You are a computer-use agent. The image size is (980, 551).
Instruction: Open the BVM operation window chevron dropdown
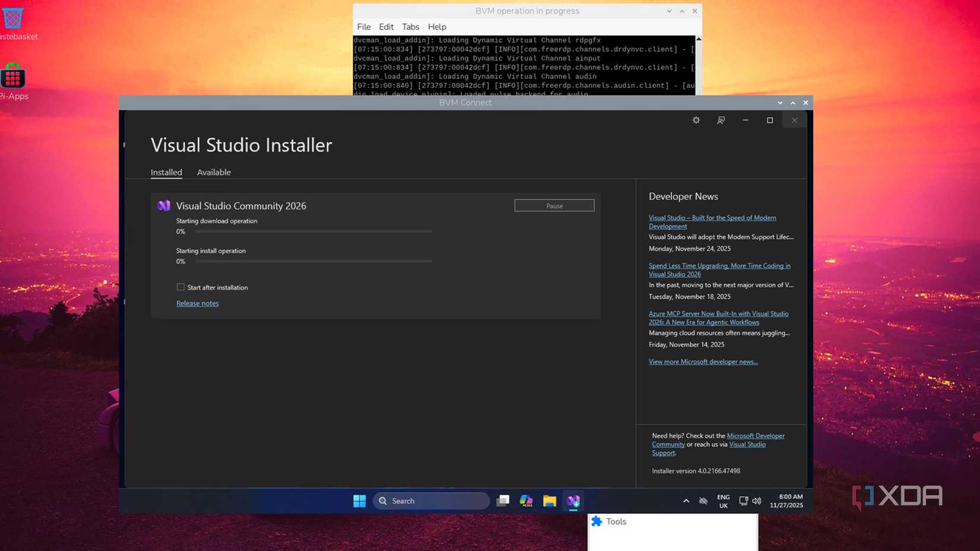tap(668, 11)
